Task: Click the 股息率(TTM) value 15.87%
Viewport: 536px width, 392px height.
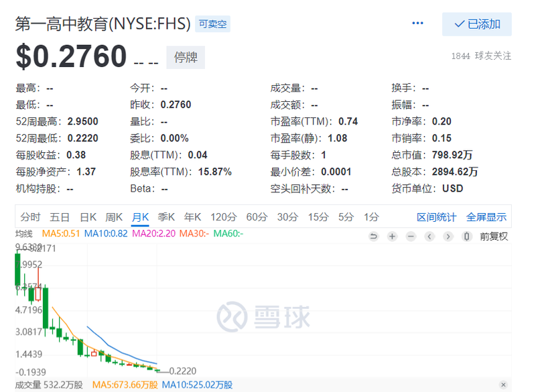Action: coord(215,172)
